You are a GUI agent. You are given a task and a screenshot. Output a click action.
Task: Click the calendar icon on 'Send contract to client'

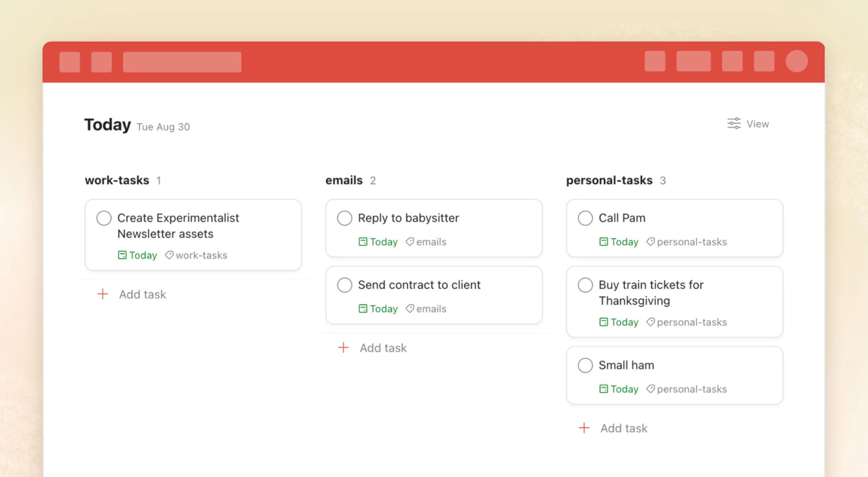363,308
